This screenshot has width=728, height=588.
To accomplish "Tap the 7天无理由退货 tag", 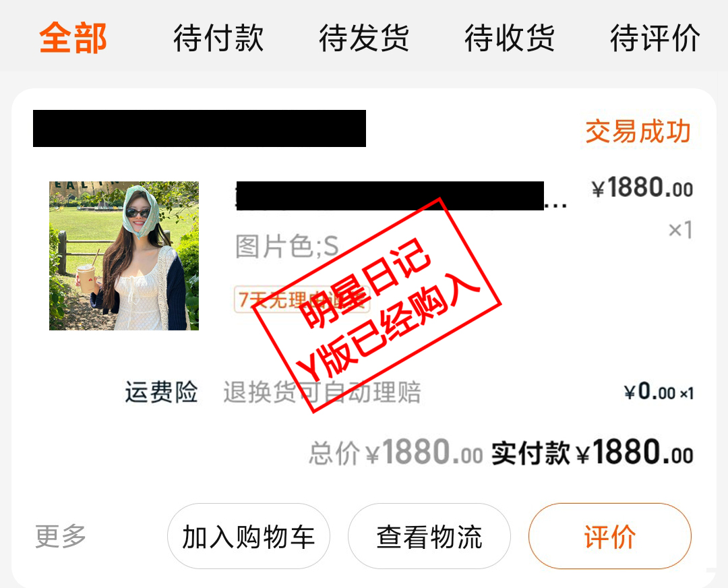I will [x=302, y=299].
